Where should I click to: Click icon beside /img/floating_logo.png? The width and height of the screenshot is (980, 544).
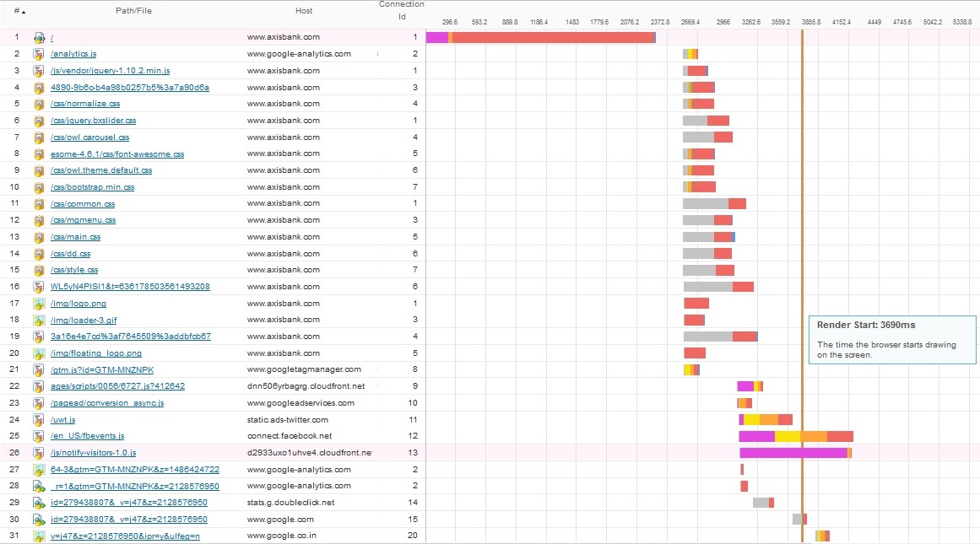pos(39,353)
